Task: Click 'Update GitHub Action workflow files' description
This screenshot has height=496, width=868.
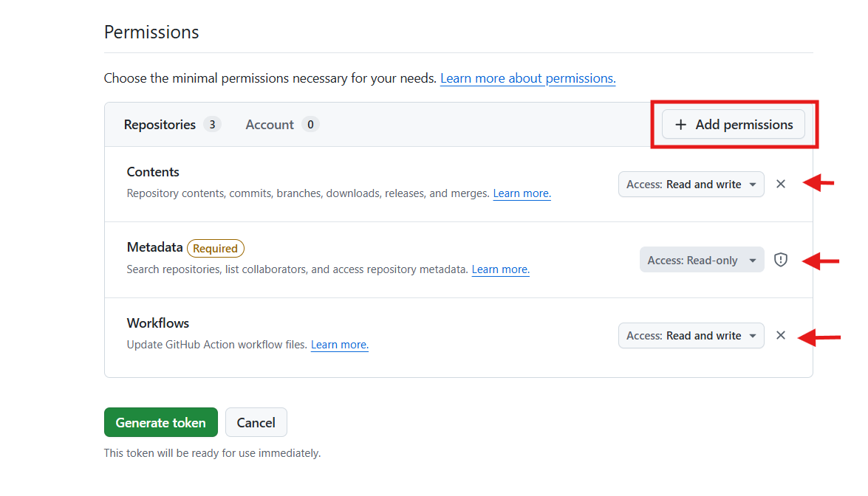Action: (216, 345)
